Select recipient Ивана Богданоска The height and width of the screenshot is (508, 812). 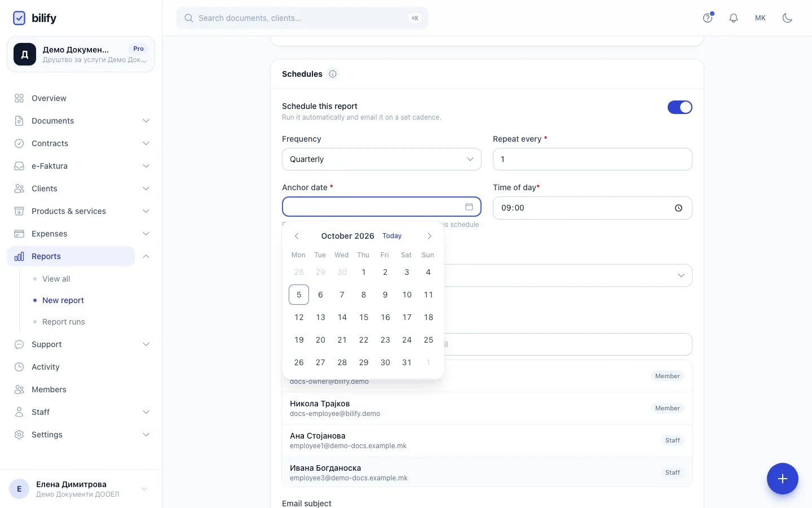[x=487, y=472]
